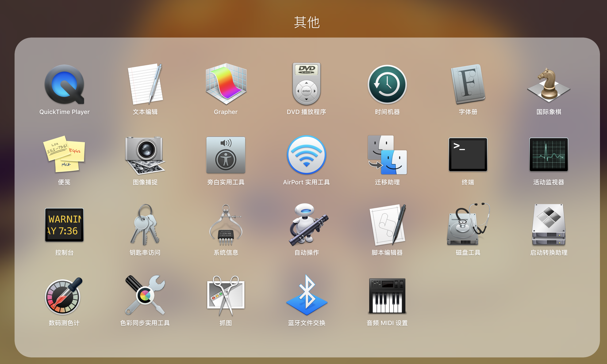607x364 pixels.
Task: Open 系统信息 chip caliper icon
Action: tap(226, 225)
